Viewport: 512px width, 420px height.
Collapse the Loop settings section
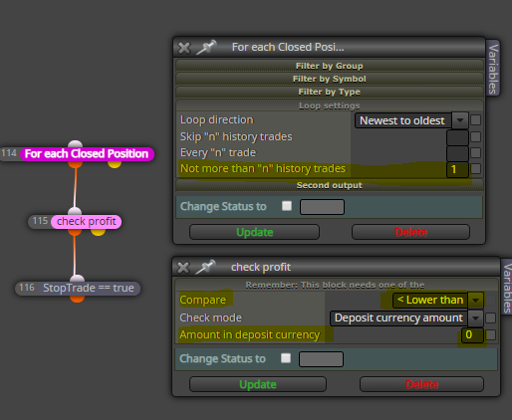click(x=330, y=105)
